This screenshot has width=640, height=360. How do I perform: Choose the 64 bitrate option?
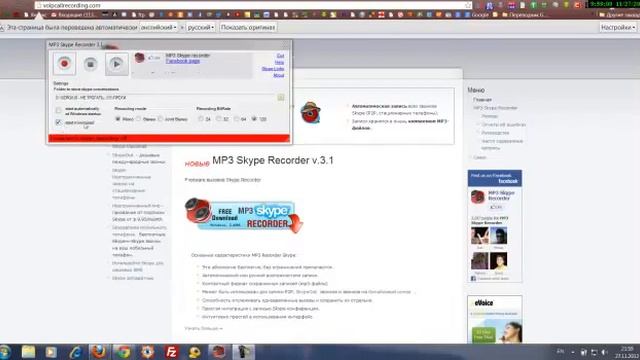pos(236,119)
